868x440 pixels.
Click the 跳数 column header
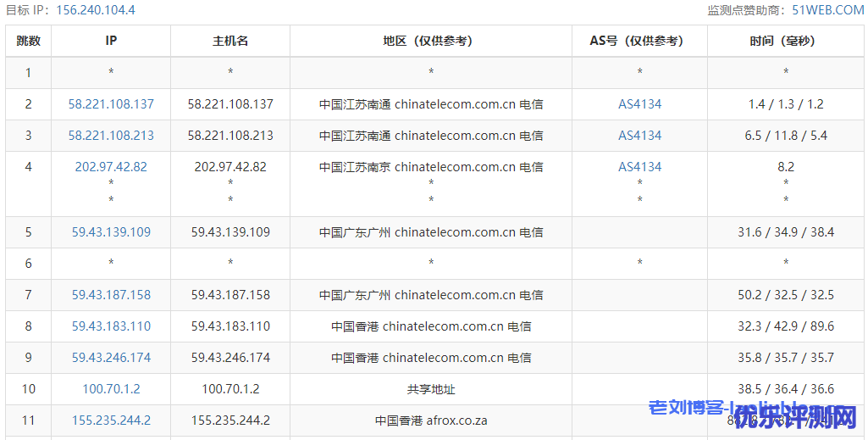28,41
